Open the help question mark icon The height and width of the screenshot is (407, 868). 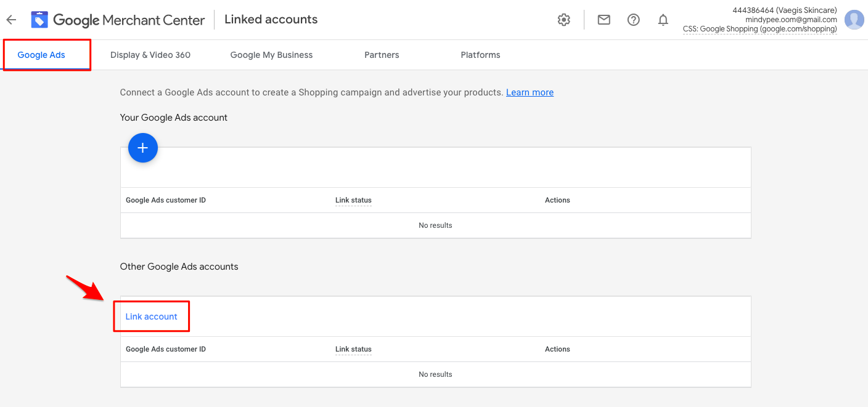tap(633, 20)
